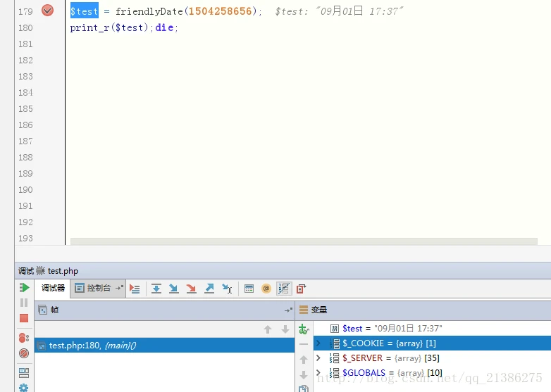Open View Breakpoints from left sidebar
The height and width of the screenshot is (392, 551).
[x=24, y=338]
